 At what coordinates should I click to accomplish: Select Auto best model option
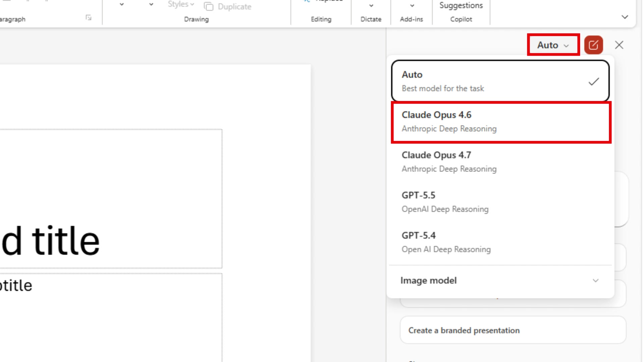coord(500,81)
